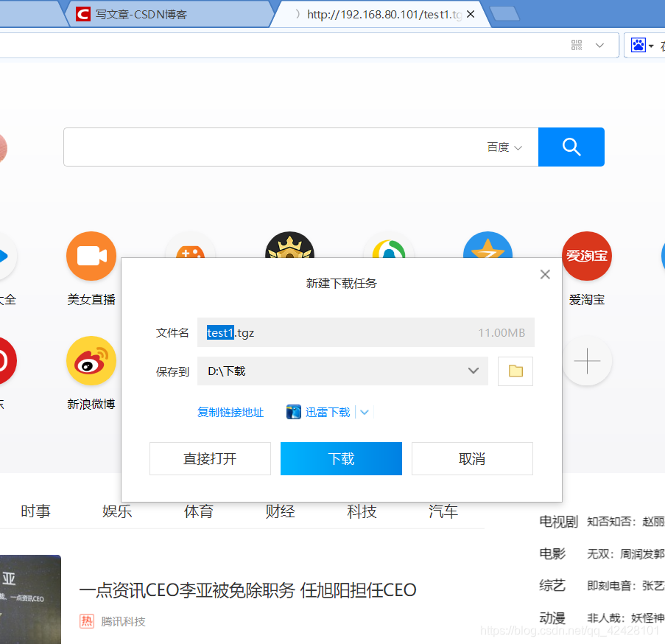Viewport: 665px width, 644px height.
Task: Close the test1.tgz browser tab
Action: (471, 15)
